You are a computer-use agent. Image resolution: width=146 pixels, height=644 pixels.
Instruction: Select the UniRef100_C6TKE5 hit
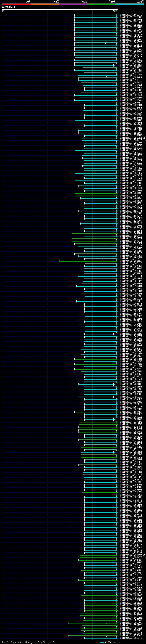131,312
